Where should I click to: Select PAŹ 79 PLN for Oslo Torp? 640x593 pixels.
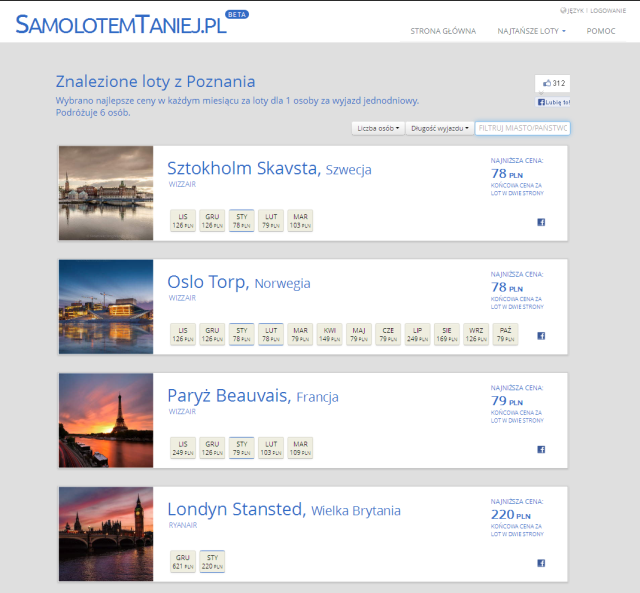tap(506, 334)
